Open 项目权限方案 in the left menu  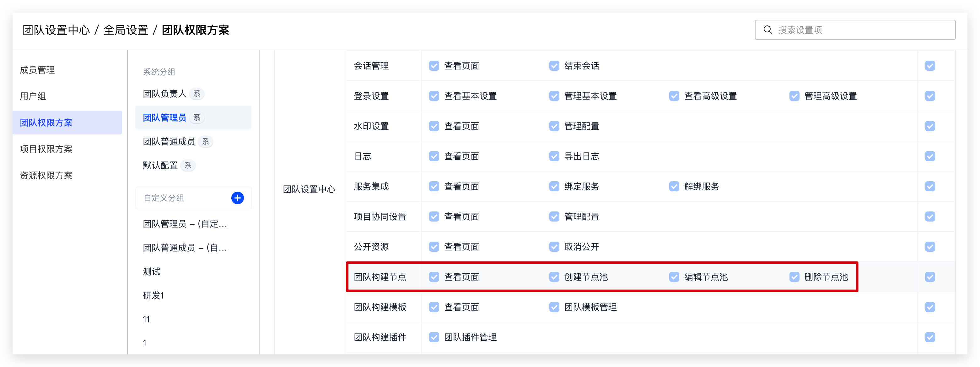click(46, 149)
